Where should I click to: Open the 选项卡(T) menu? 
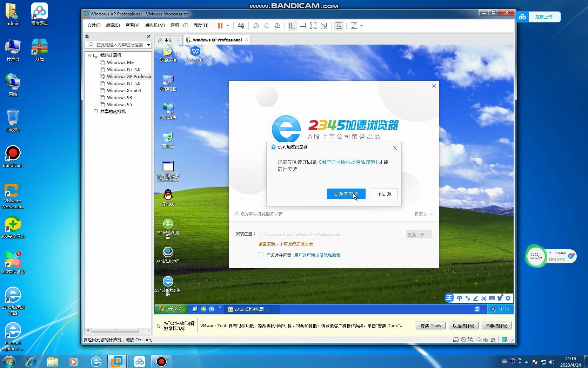pos(179,25)
